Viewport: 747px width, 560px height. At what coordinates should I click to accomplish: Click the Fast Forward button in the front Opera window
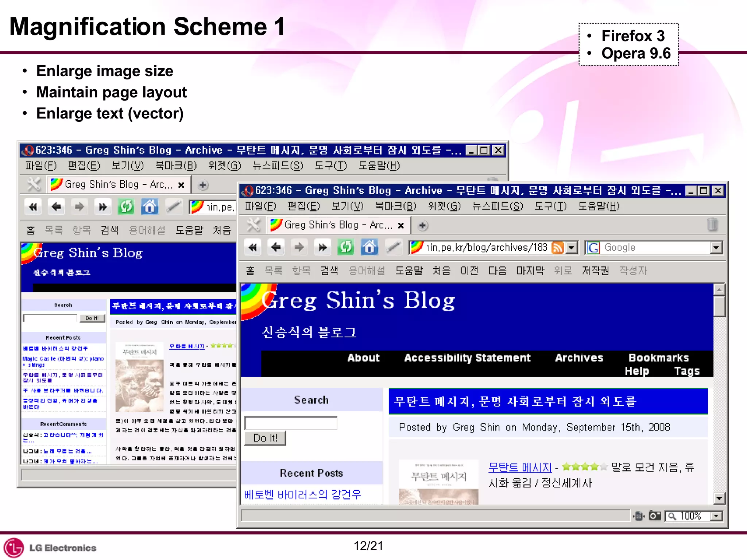(322, 248)
